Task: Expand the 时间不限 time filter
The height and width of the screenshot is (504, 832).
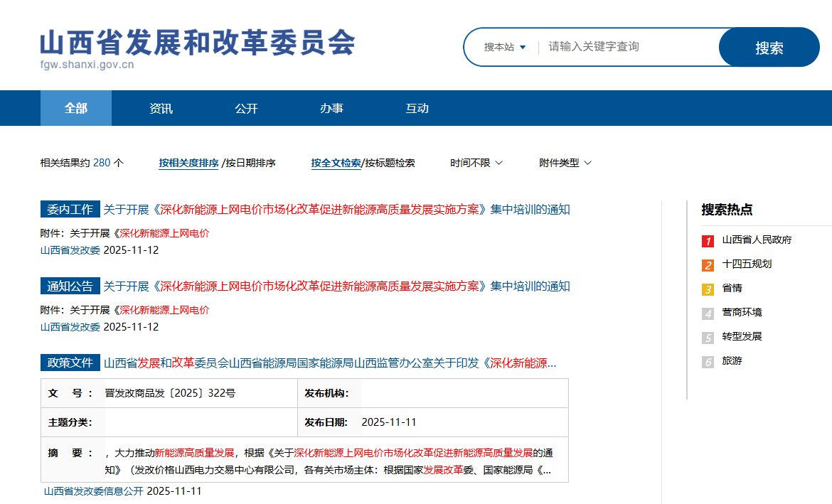Action: click(x=476, y=163)
